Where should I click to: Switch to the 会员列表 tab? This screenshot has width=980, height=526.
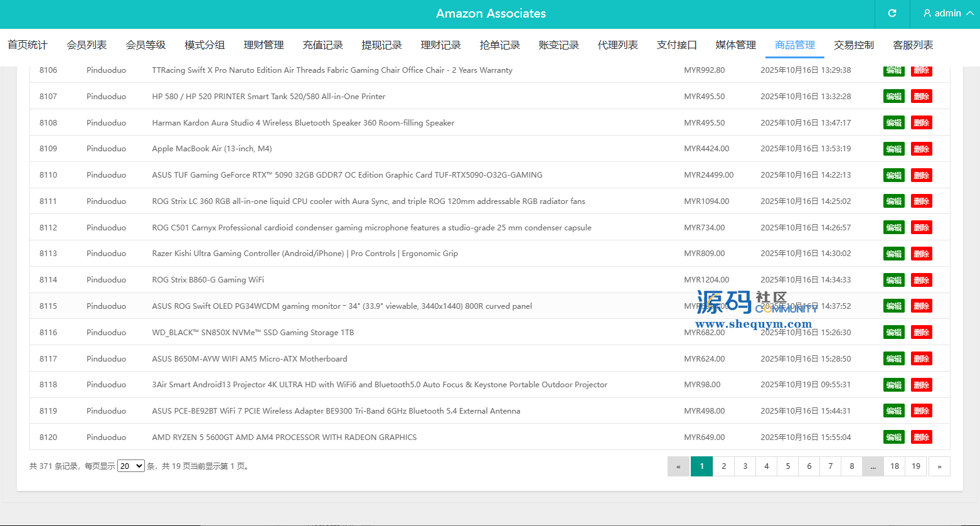coord(87,45)
